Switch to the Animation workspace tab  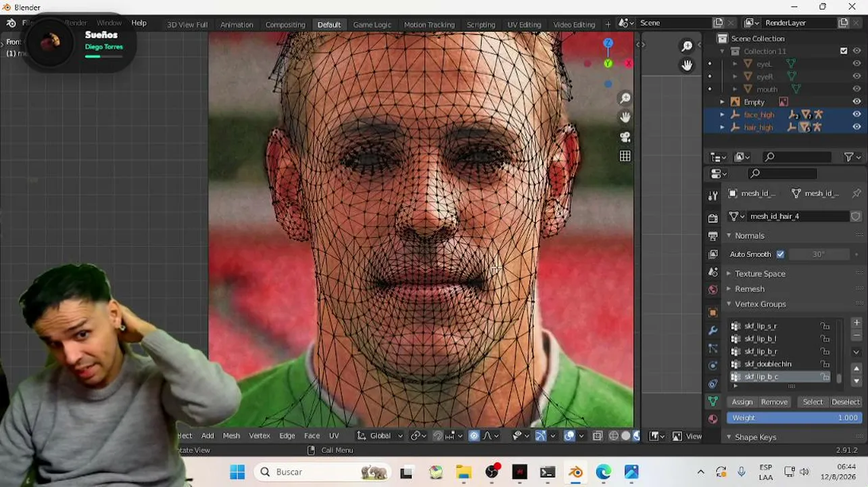pyautogui.click(x=237, y=24)
